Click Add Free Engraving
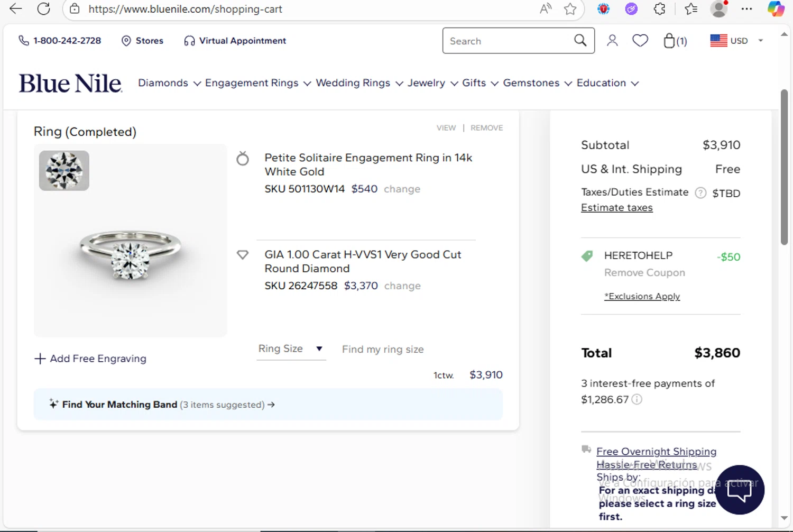 (x=90, y=359)
